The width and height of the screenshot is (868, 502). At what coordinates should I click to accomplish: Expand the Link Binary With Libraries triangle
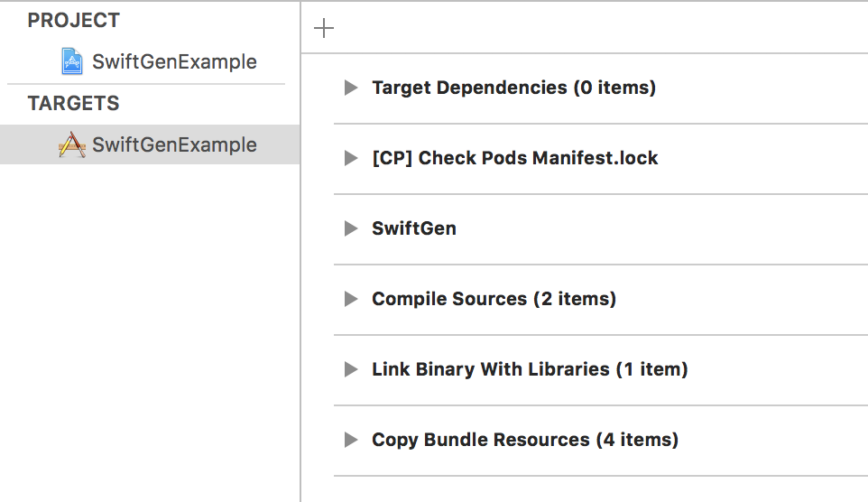(351, 369)
